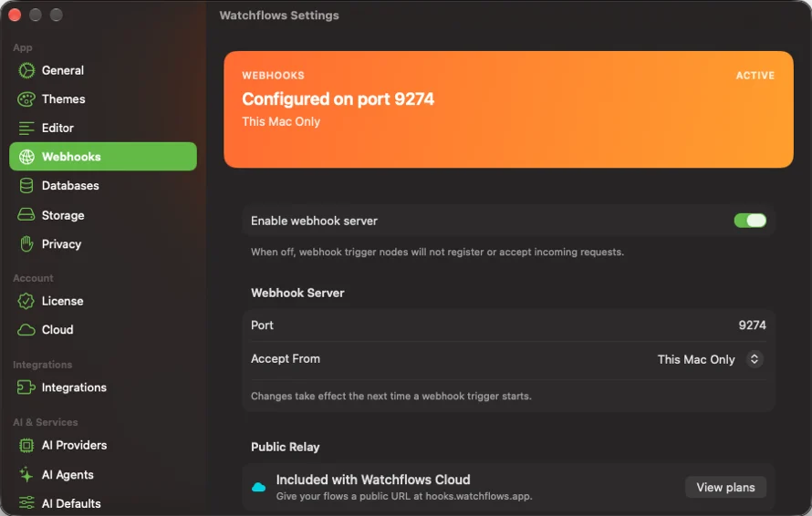812x516 pixels.
Task: Click the Privacy hand icon
Action: 26,243
